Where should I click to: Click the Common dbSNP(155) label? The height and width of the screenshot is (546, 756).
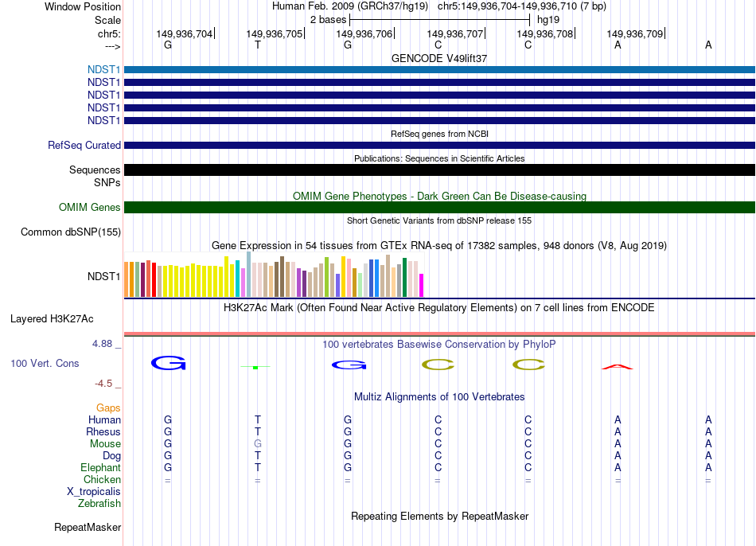(71, 232)
